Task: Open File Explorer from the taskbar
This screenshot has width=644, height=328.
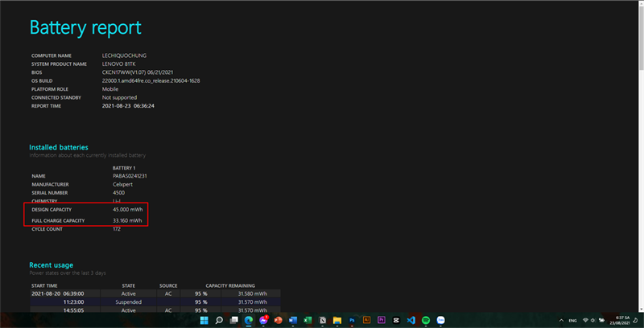Action: 337,320
